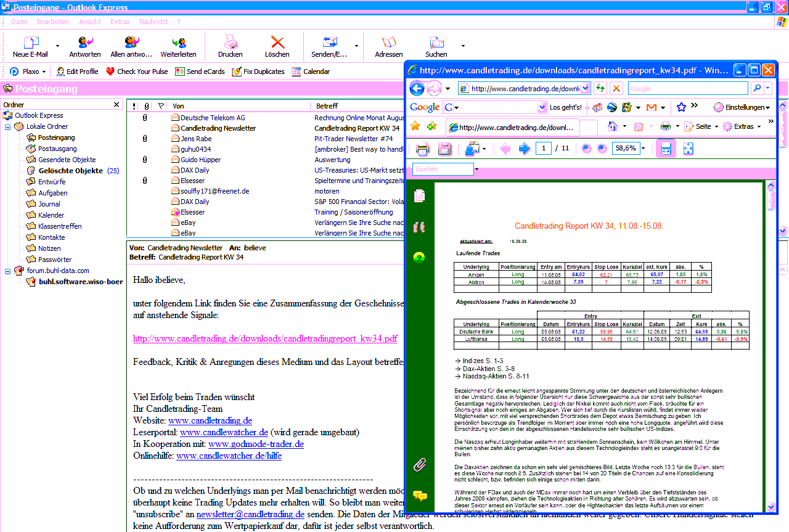Screen dimensions: 789x532
Task: Open the Extras menu in Internet Explorer
Action: (742, 126)
